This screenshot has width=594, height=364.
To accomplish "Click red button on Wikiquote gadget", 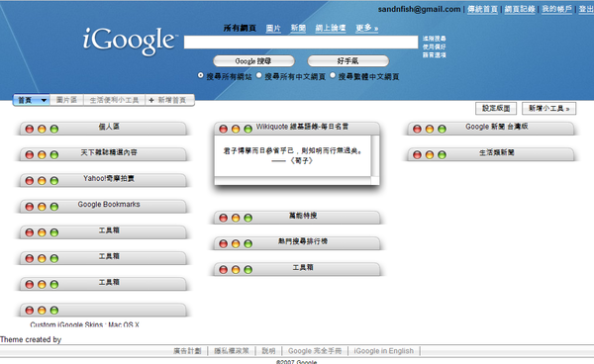I will 224,129.
